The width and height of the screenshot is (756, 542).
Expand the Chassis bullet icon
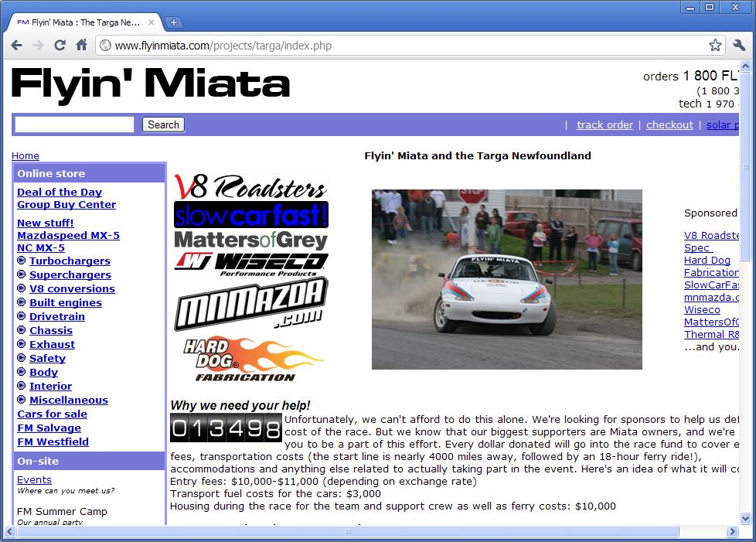pyautogui.click(x=21, y=330)
